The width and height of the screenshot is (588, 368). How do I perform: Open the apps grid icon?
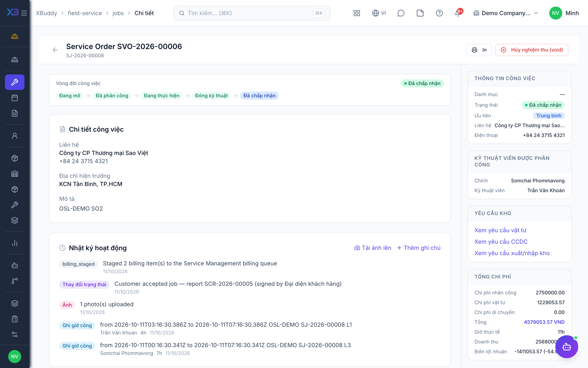tap(357, 13)
